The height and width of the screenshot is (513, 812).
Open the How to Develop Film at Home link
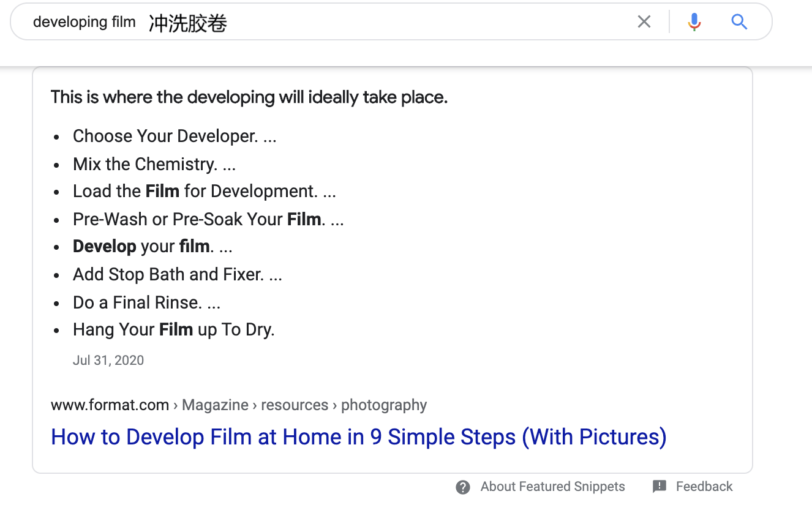[358, 437]
